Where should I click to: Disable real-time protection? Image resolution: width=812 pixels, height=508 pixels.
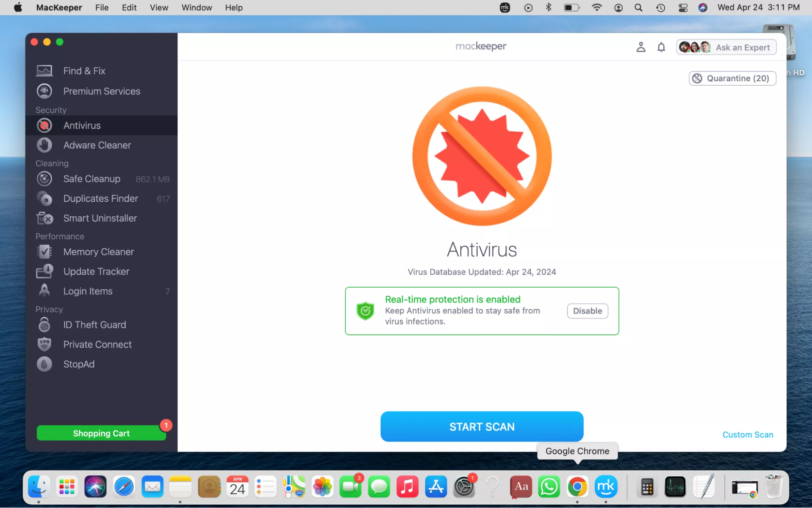tap(587, 311)
